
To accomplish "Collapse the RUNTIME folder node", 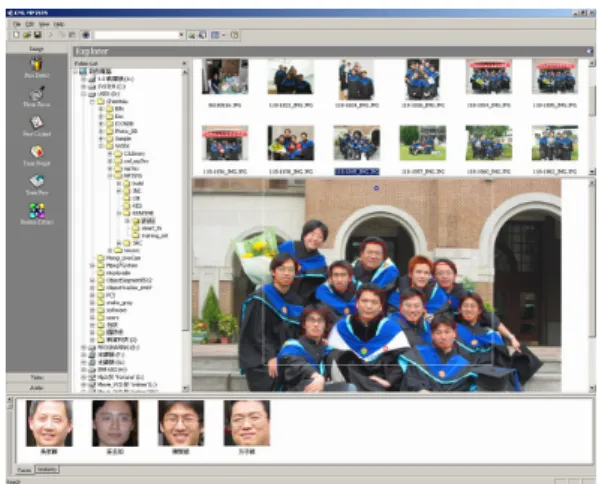I will pyautogui.click(x=119, y=213).
